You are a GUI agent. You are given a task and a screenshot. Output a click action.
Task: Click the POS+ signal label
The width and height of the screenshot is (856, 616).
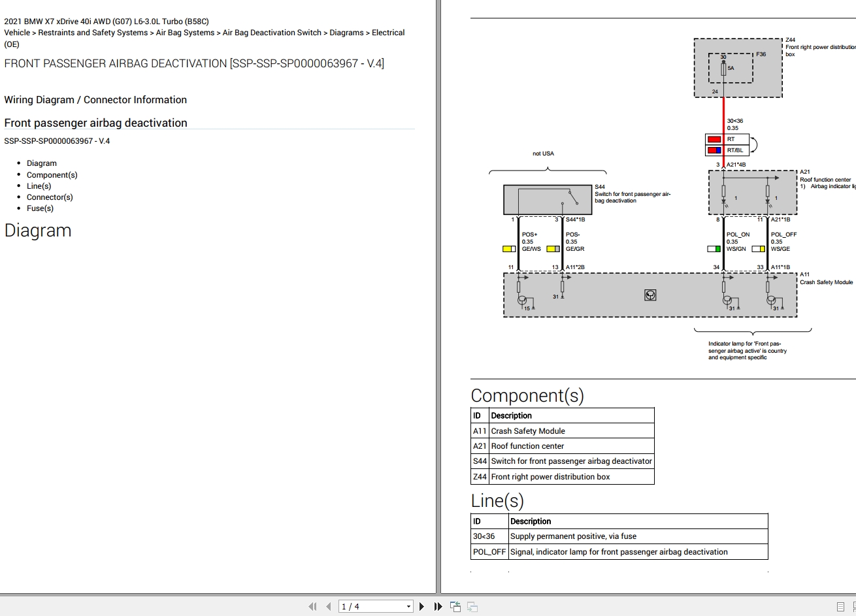529,235
